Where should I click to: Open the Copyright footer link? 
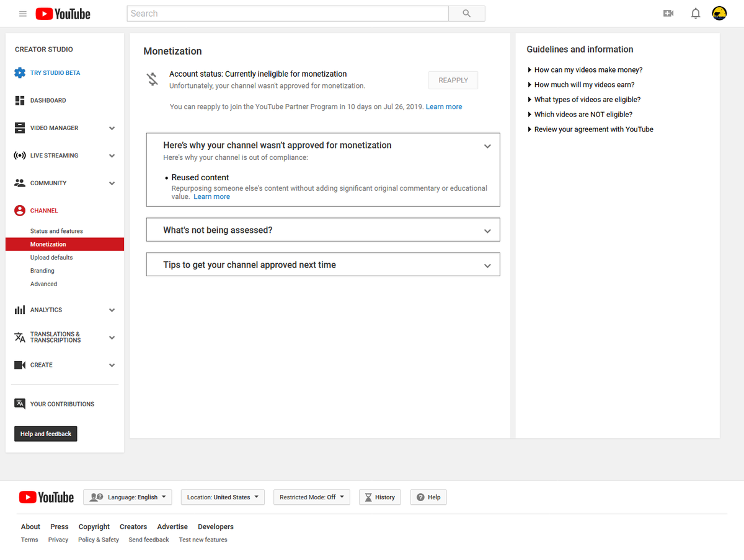click(x=94, y=527)
